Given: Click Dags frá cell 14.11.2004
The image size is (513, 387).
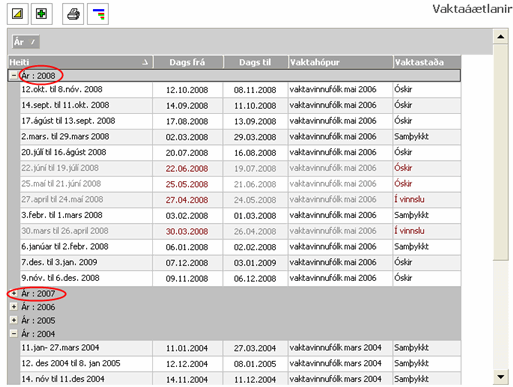Looking at the screenshot, I should [x=187, y=379].
